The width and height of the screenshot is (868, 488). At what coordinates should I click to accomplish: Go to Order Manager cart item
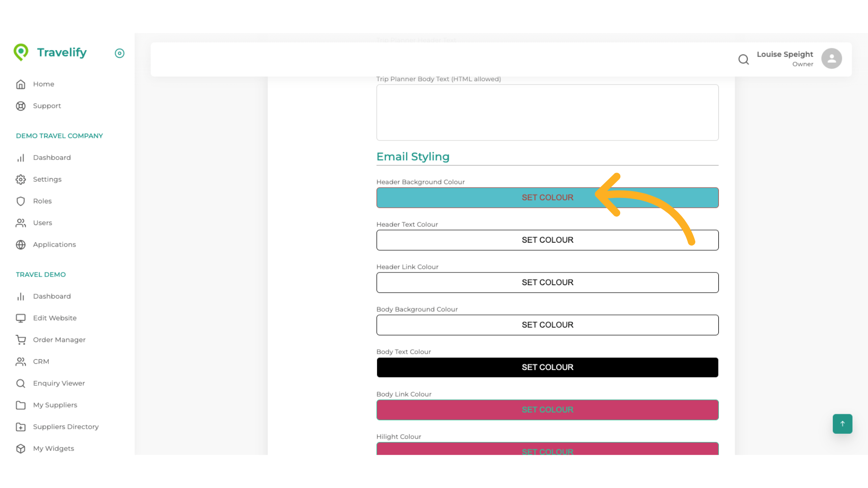pyautogui.click(x=59, y=340)
